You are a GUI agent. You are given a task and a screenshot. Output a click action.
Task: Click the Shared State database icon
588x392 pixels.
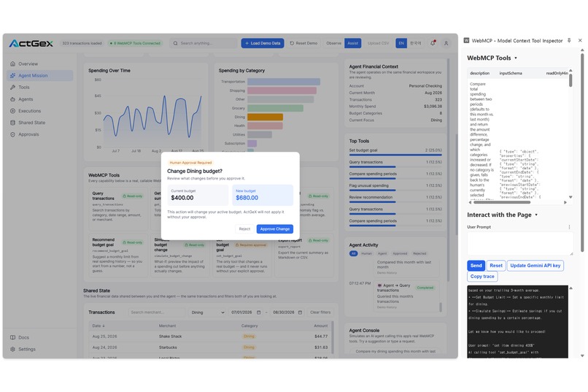(12, 123)
